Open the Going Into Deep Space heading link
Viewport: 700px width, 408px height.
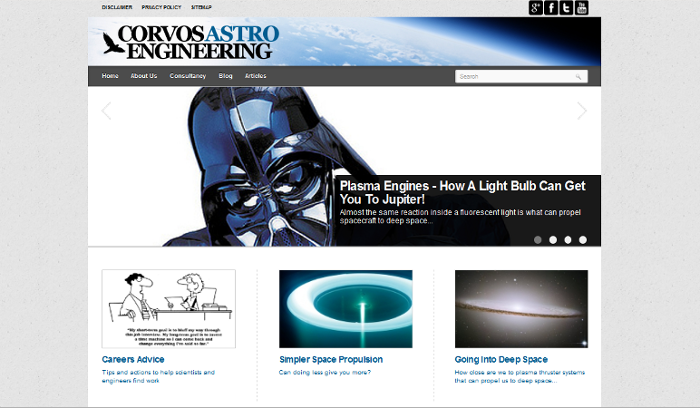[x=501, y=359]
